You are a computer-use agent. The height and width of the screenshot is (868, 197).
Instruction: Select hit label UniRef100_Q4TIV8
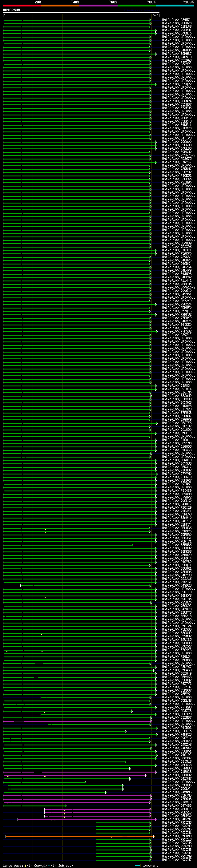click(x=176, y=139)
